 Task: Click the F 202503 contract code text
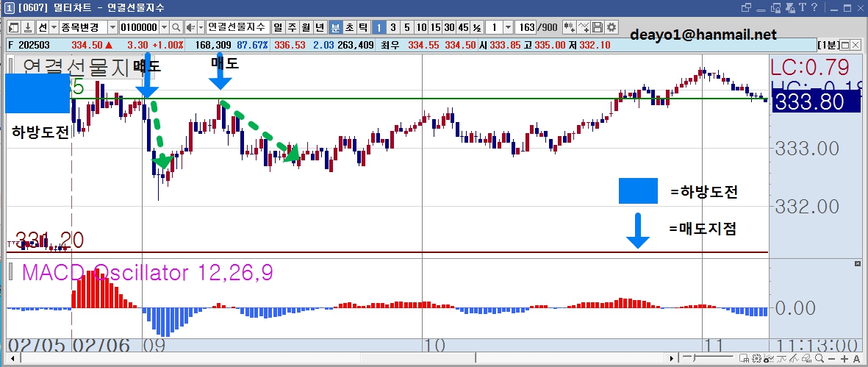[x=28, y=45]
